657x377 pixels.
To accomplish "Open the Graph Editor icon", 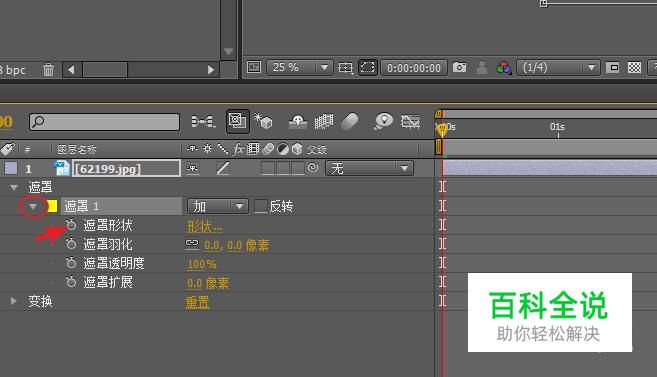I will pyautogui.click(x=410, y=122).
